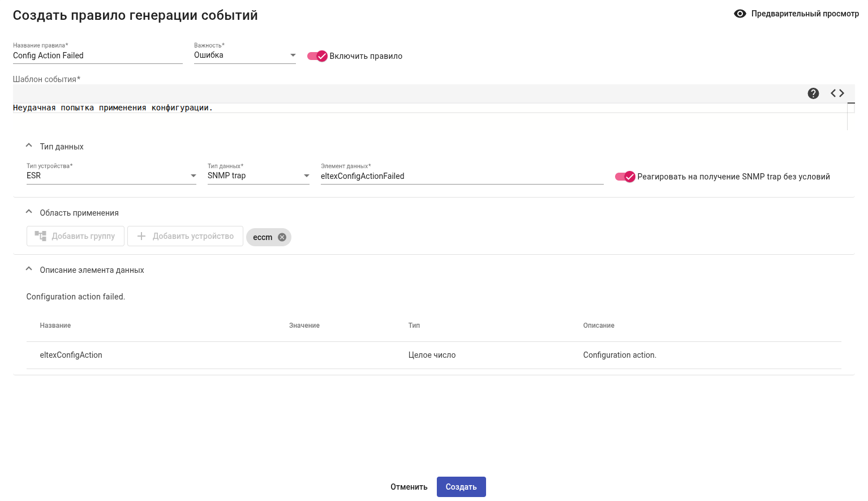
Task: Collapse the Тип данных section chevron
Action: tap(29, 146)
